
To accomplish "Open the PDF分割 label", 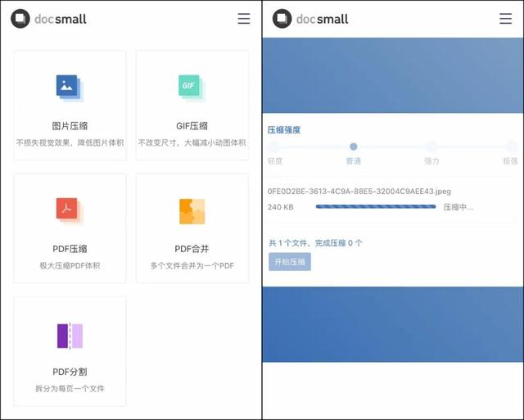I will pyautogui.click(x=70, y=372).
